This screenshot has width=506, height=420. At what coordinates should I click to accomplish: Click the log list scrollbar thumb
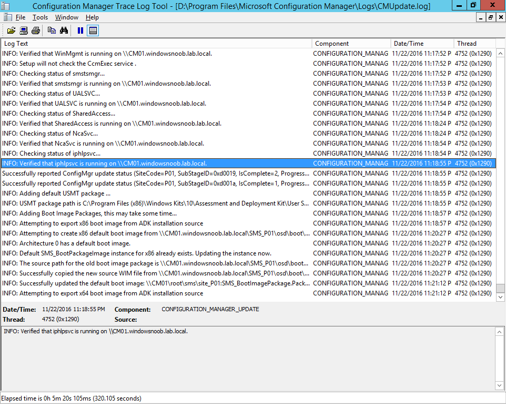[500, 288]
